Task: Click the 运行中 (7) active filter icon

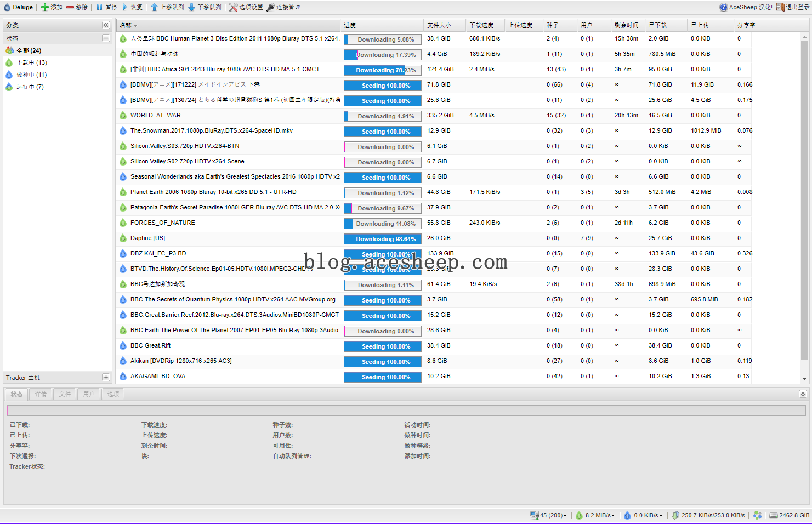Action: pyautogui.click(x=9, y=87)
